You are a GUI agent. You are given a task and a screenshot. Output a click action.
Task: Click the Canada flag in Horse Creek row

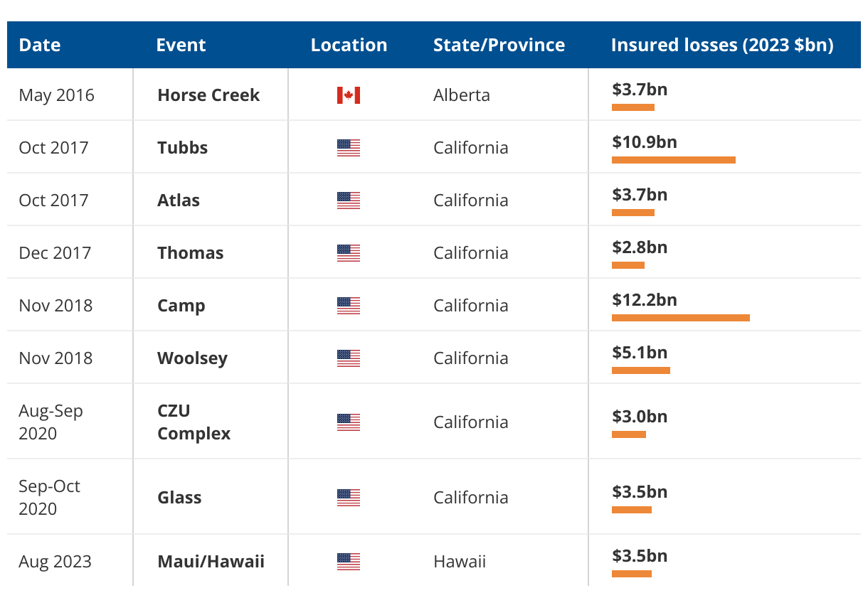(x=349, y=95)
